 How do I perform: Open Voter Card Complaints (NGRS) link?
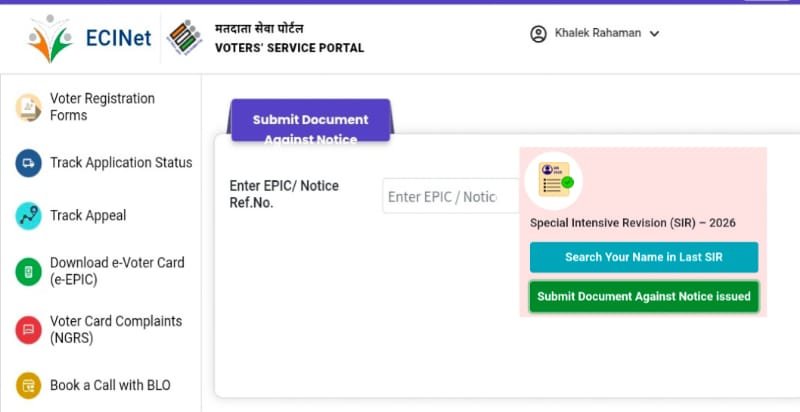[116, 329]
